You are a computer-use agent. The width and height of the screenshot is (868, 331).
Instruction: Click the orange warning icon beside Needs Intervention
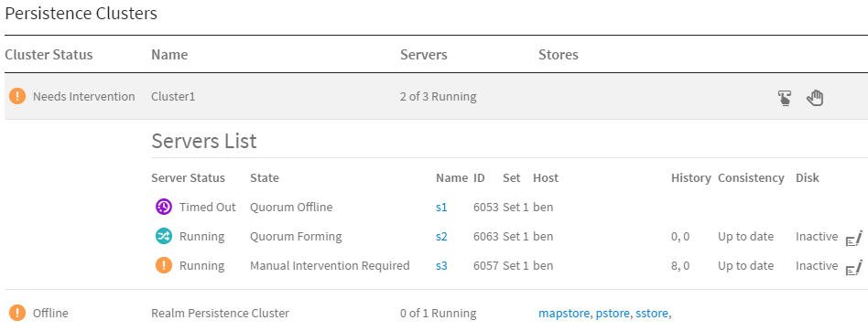[17, 97]
